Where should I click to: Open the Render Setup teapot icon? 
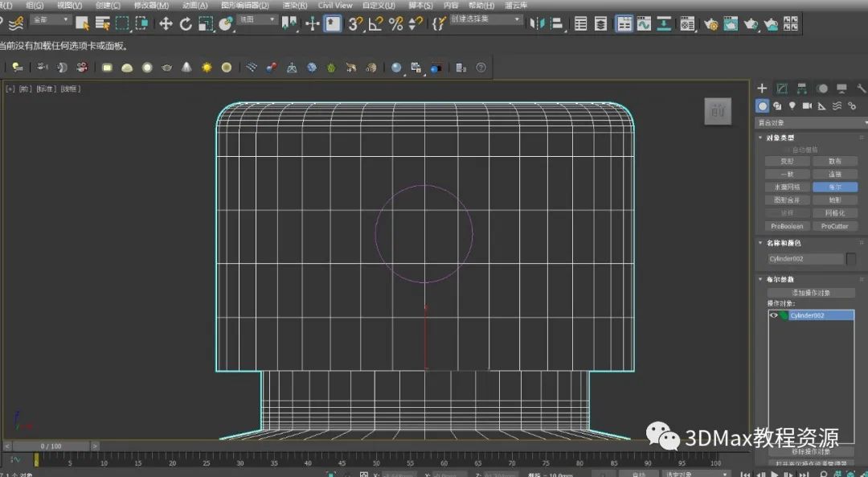[711, 24]
